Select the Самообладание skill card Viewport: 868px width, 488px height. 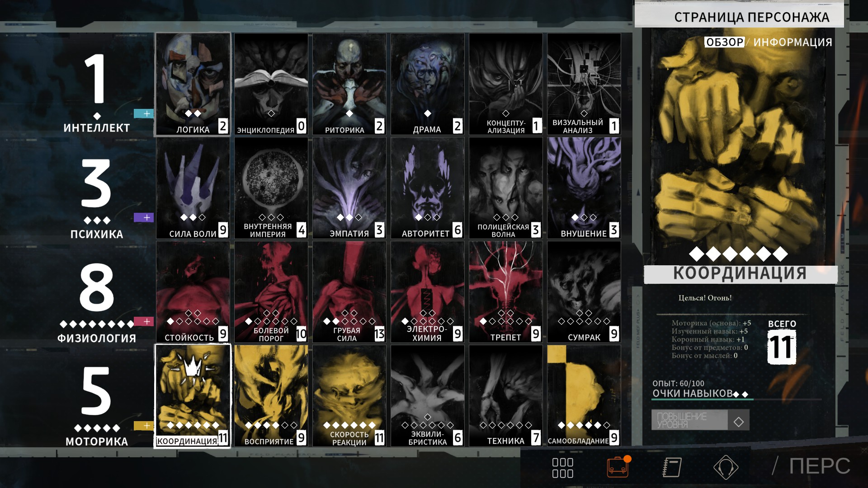(x=584, y=396)
